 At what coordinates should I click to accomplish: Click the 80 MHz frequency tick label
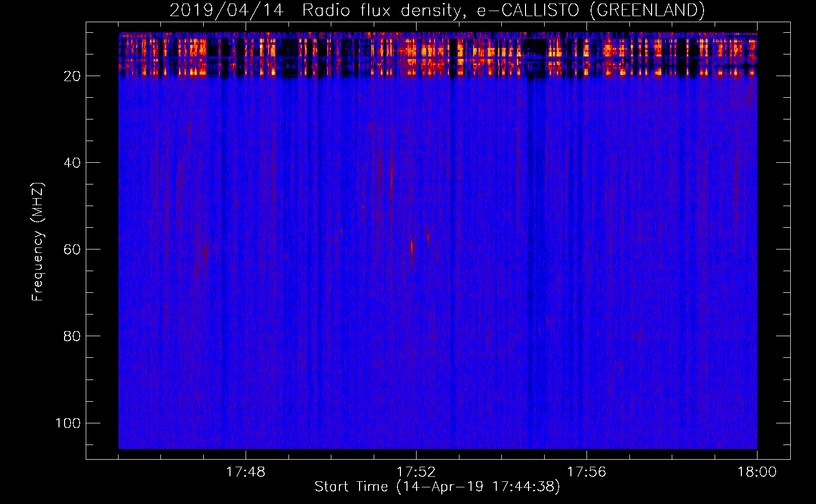(72, 336)
